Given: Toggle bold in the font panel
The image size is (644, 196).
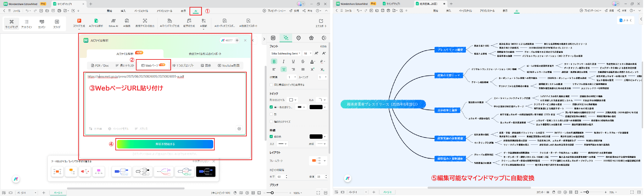Looking at the screenshot, I should pyautogui.click(x=274, y=61).
